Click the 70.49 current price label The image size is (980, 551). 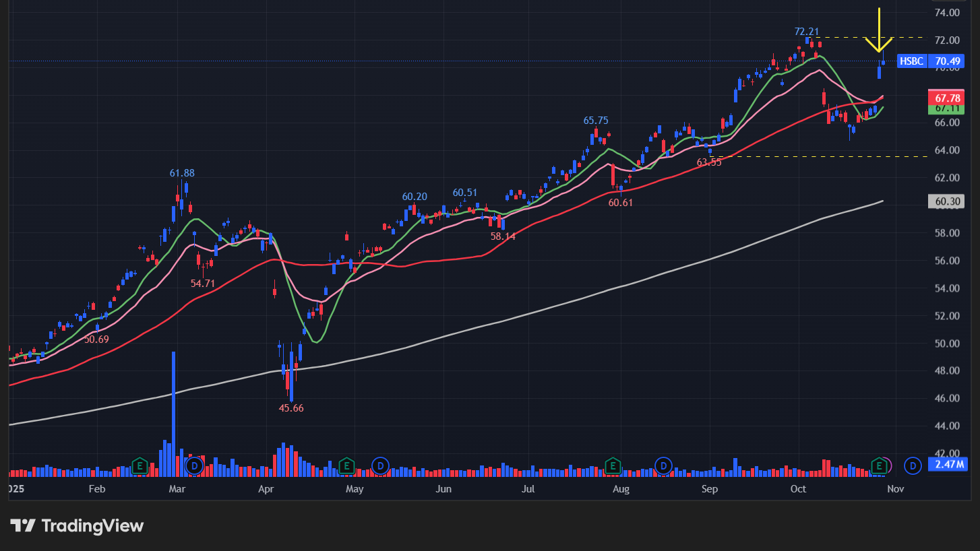(x=946, y=61)
